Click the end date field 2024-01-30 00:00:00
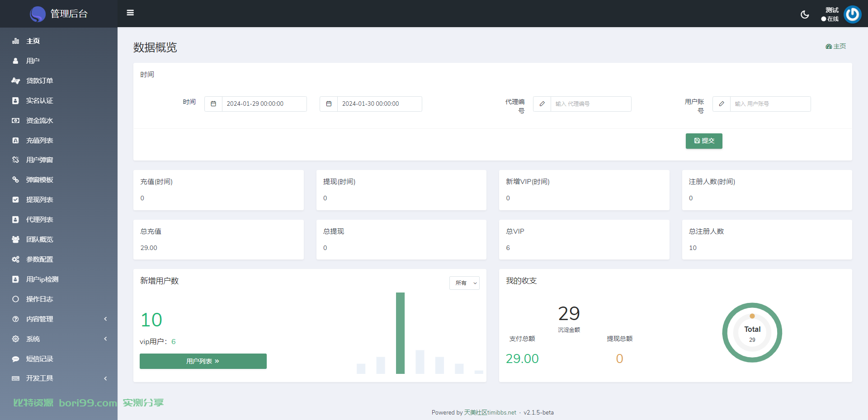The height and width of the screenshot is (420, 868). [x=379, y=104]
